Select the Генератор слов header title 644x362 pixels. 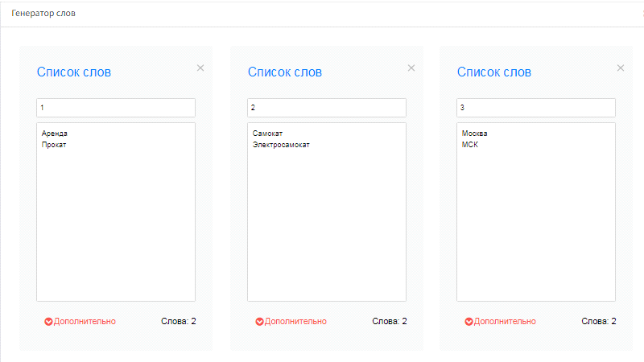pyautogui.click(x=43, y=14)
